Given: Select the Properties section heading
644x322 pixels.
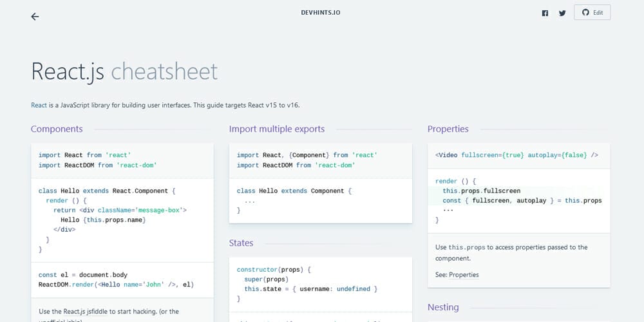Looking at the screenshot, I should 448,129.
